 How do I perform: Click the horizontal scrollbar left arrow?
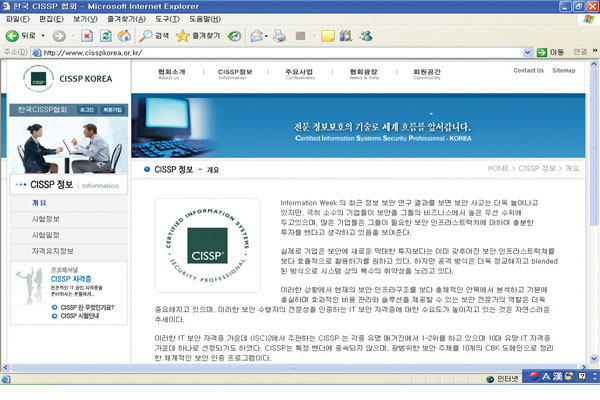[x=5, y=367]
